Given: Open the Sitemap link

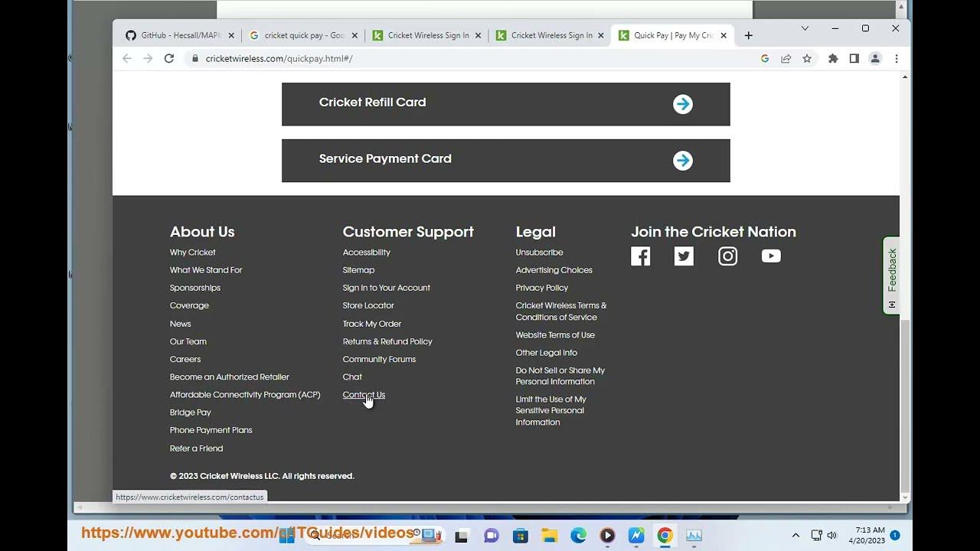Looking at the screenshot, I should (x=358, y=270).
